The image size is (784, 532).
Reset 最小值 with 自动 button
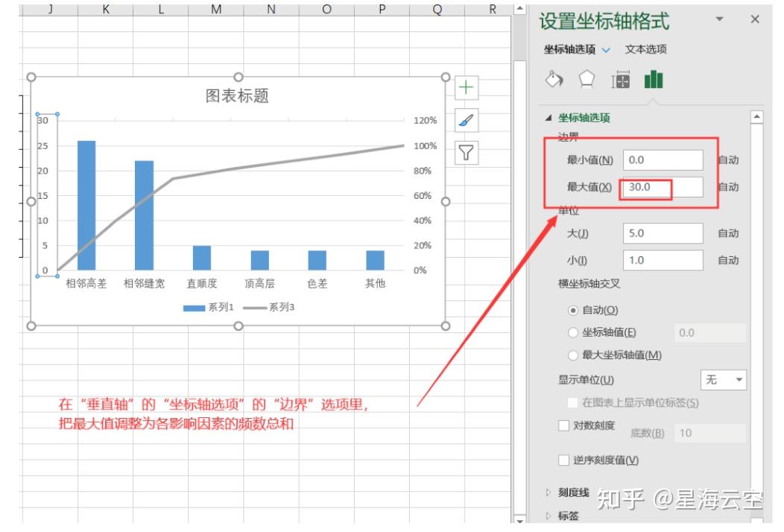(x=728, y=160)
